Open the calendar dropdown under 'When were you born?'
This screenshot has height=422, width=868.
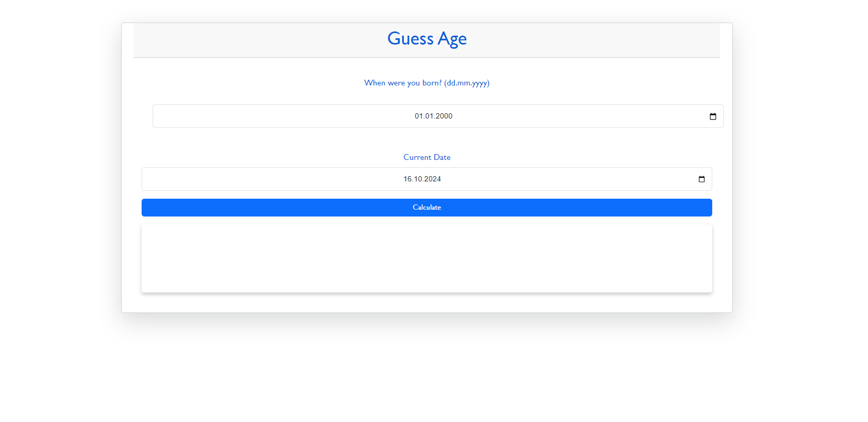click(x=713, y=116)
